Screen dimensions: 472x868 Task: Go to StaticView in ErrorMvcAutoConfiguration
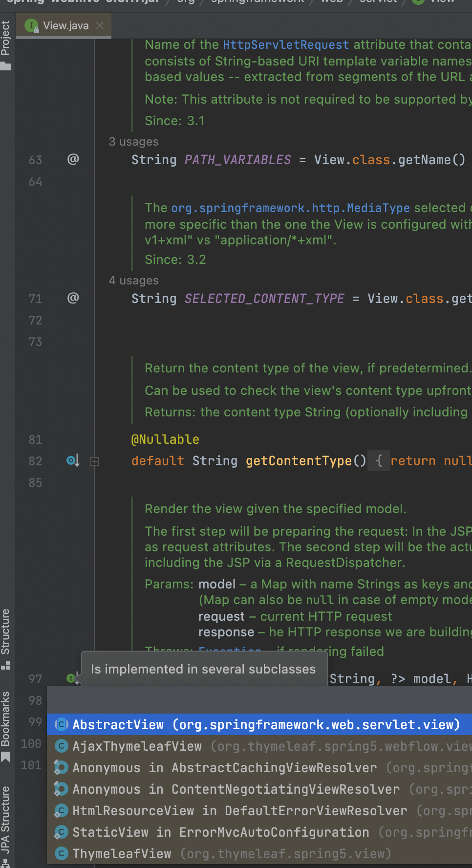pos(220,832)
